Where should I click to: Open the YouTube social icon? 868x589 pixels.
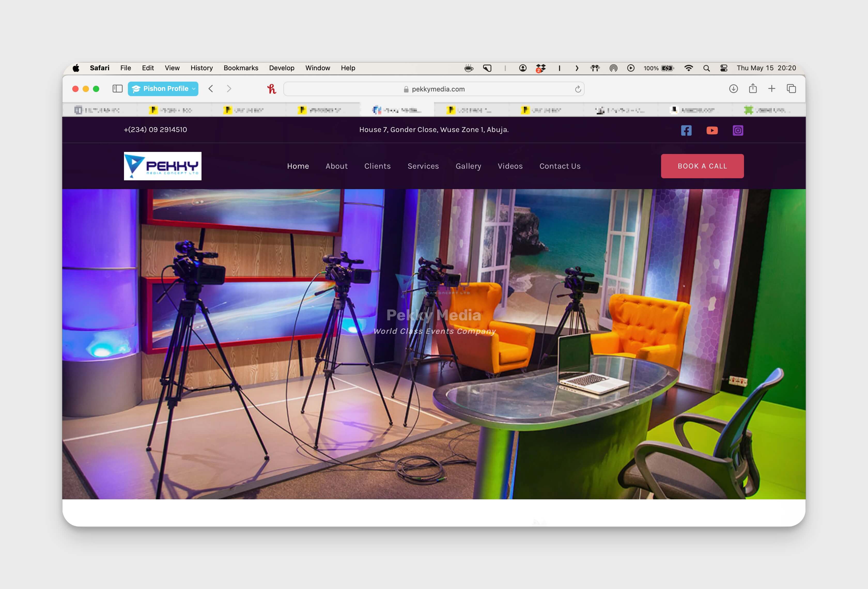coord(712,130)
